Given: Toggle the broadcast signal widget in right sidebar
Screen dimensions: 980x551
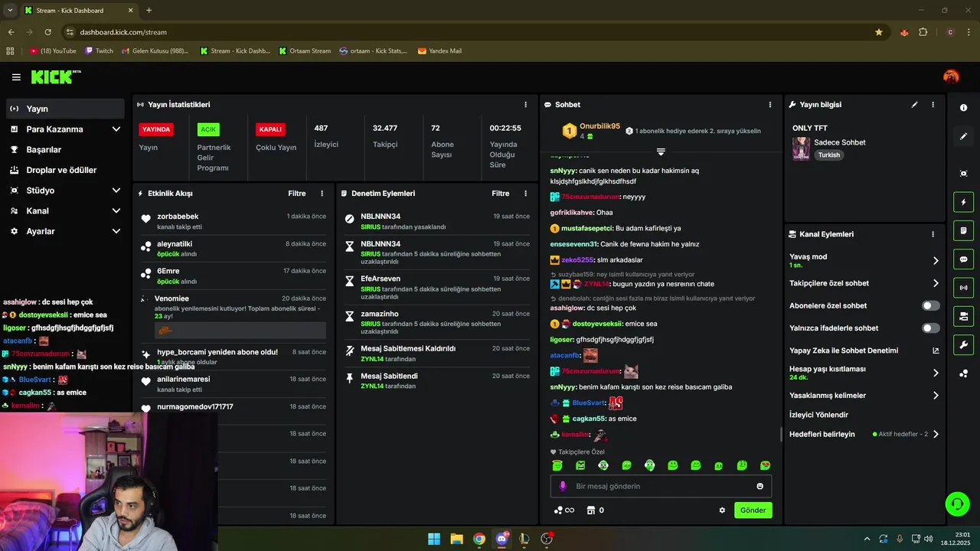Looking at the screenshot, I should click(963, 288).
